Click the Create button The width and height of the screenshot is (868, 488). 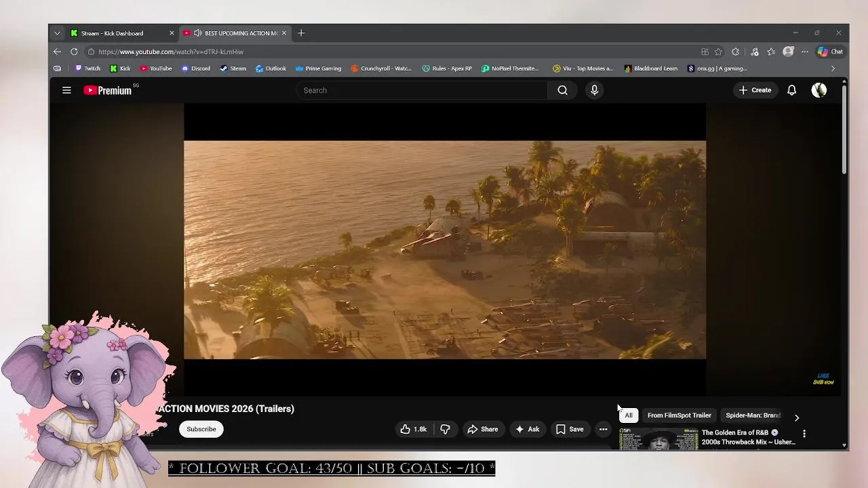(755, 90)
